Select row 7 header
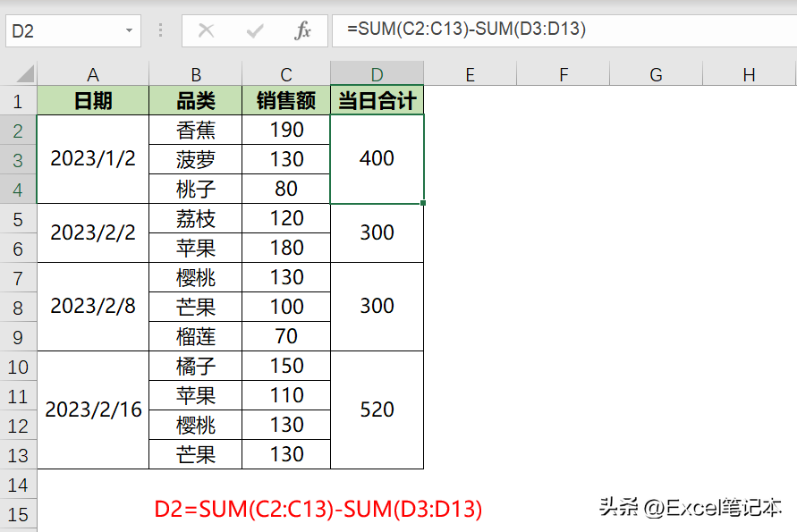797x532 pixels. click(18, 278)
